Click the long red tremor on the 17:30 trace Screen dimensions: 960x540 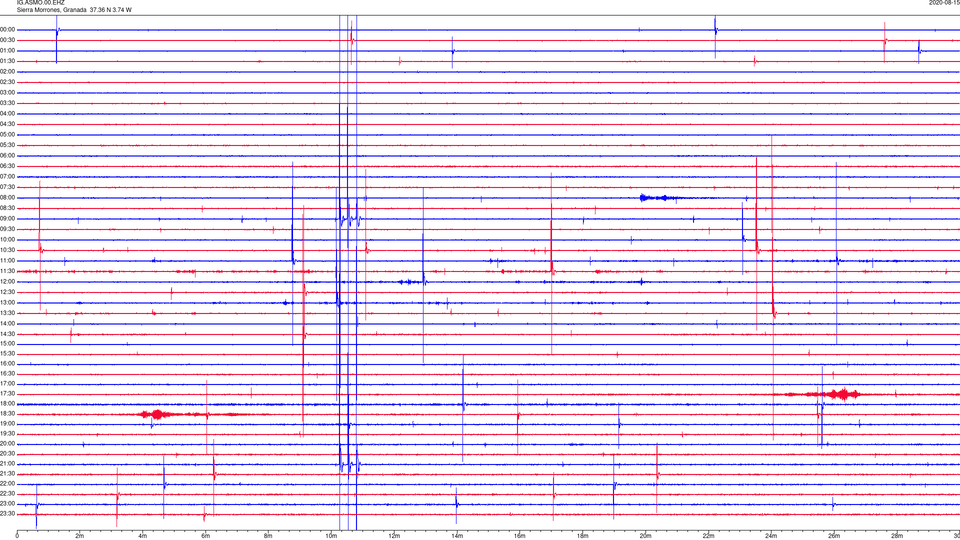[823, 394]
